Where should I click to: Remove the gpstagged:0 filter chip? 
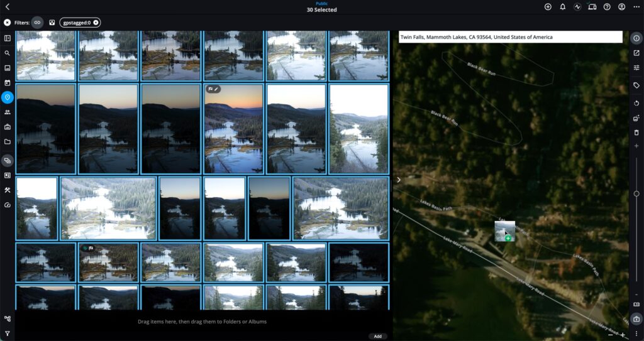96,23
